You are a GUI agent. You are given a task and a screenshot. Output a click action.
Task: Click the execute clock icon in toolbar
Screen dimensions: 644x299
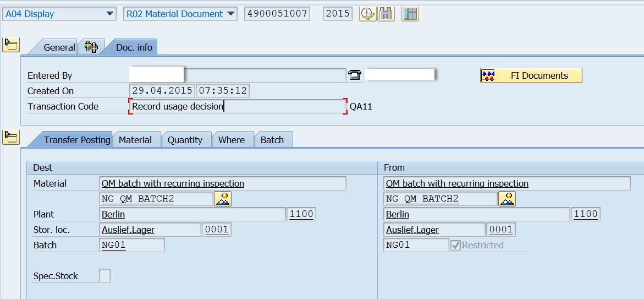tap(367, 14)
